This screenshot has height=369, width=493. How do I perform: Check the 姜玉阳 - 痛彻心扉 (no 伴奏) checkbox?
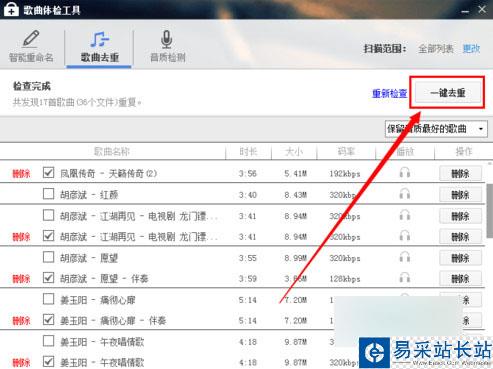(48, 299)
